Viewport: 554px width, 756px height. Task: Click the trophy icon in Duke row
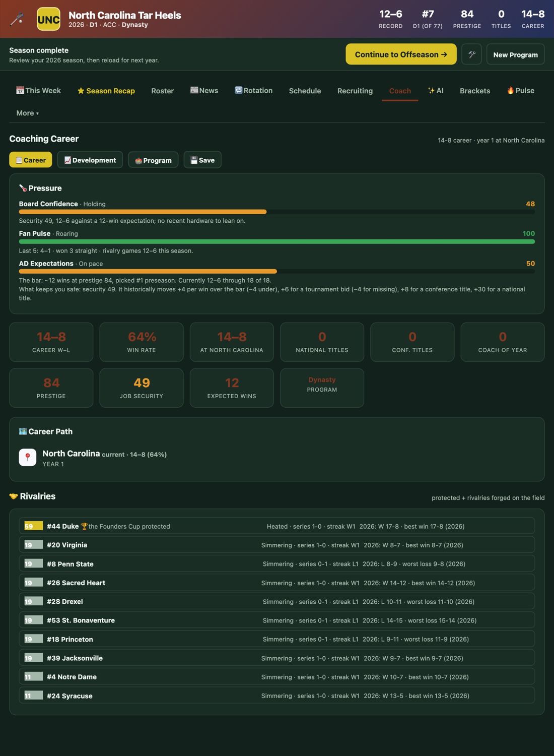click(x=84, y=526)
